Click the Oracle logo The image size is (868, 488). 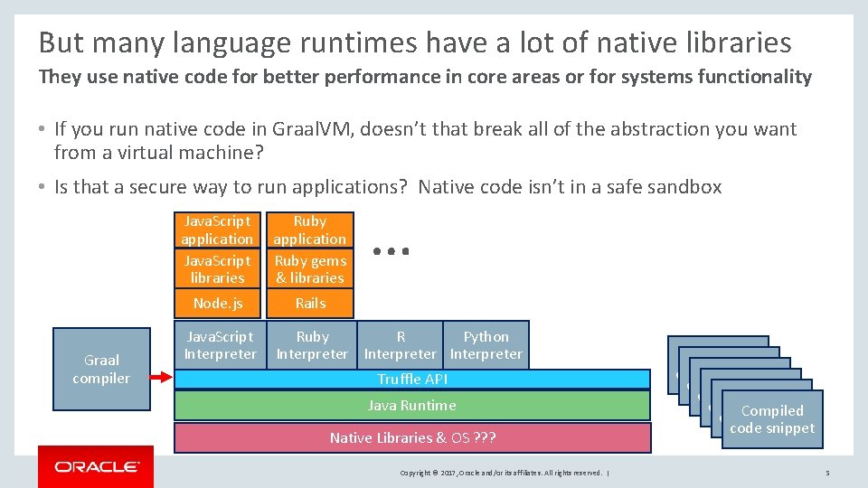point(96,466)
